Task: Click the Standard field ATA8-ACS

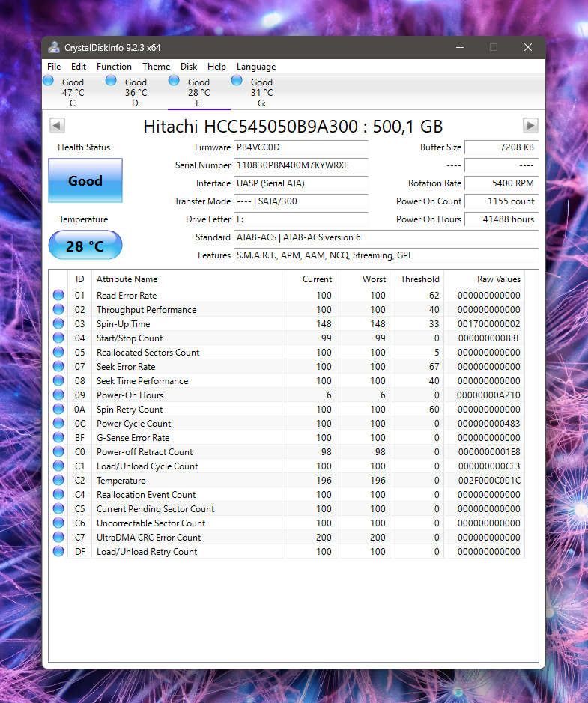Action: (x=387, y=237)
